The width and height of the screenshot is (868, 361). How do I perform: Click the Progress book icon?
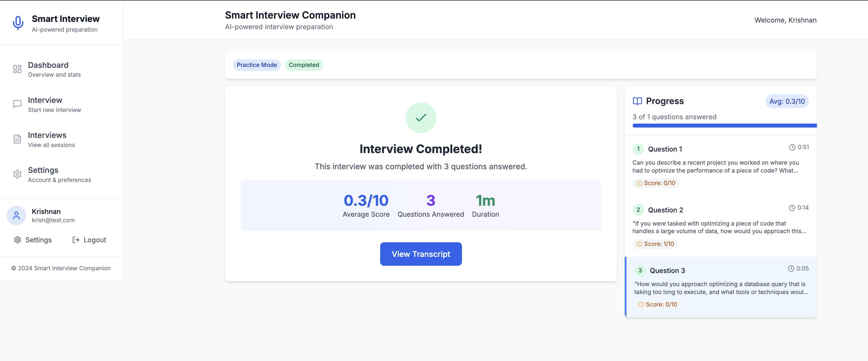coord(637,101)
